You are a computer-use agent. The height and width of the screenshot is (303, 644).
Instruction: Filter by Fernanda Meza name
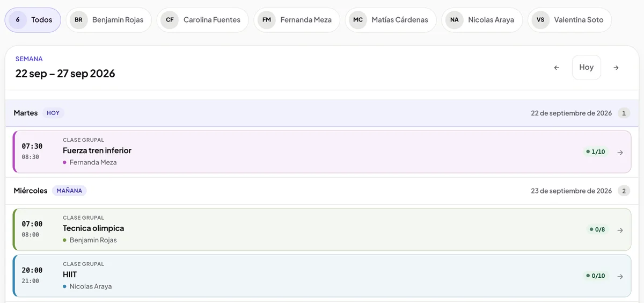point(306,20)
